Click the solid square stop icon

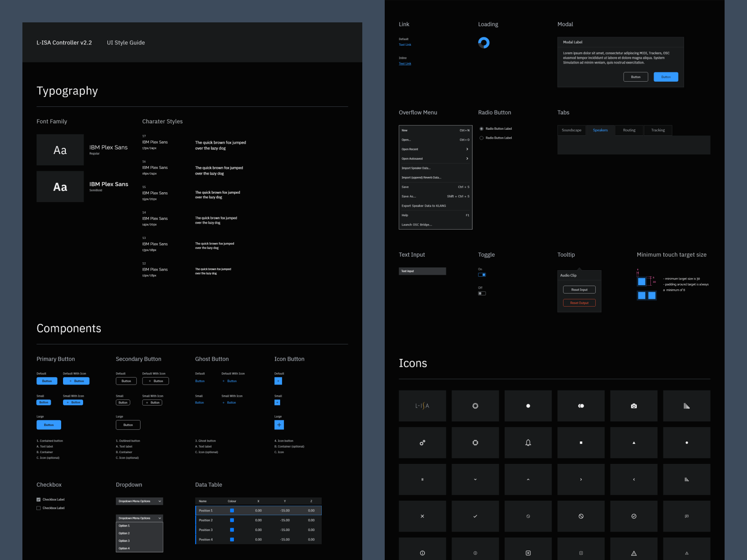581,442
